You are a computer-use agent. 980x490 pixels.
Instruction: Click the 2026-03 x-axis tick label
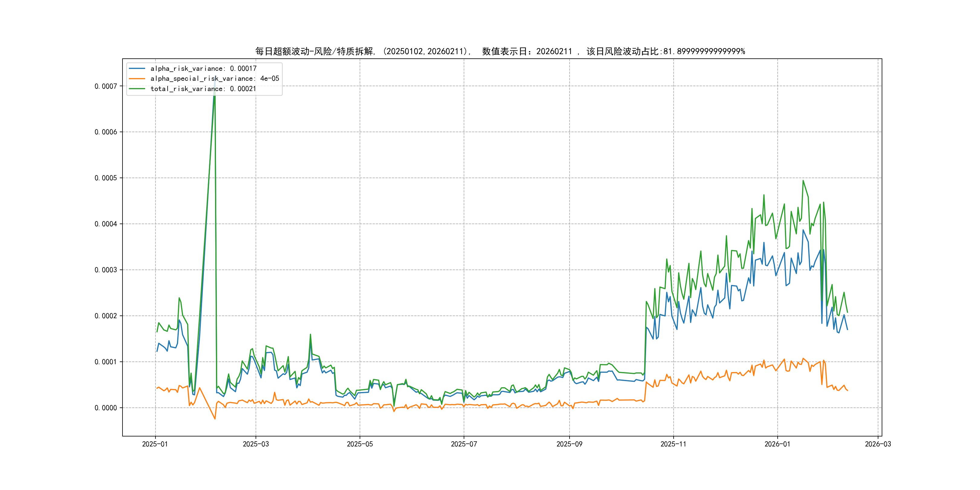point(878,444)
